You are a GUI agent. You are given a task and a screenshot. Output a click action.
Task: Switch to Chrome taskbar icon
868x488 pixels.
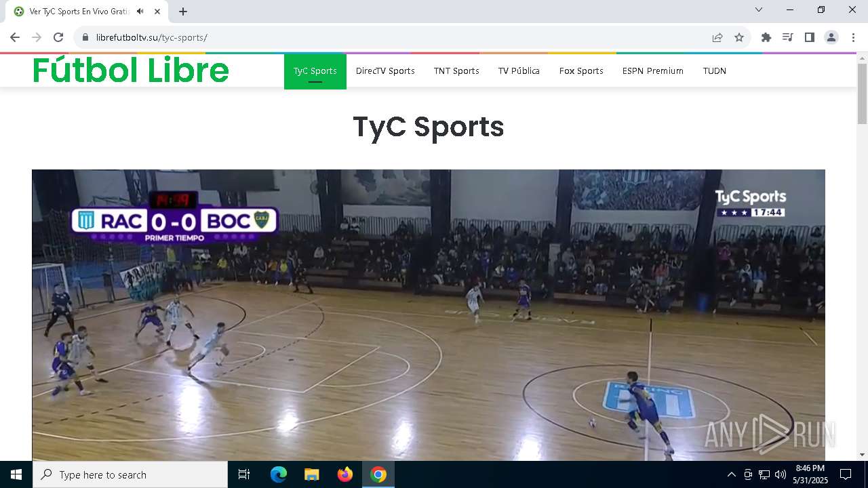coord(378,474)
